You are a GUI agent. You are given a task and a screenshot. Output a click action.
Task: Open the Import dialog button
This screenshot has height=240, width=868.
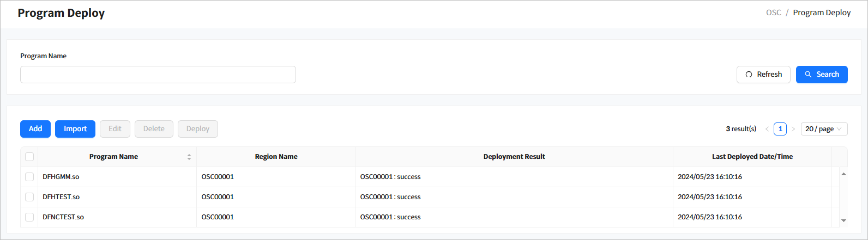75,129
